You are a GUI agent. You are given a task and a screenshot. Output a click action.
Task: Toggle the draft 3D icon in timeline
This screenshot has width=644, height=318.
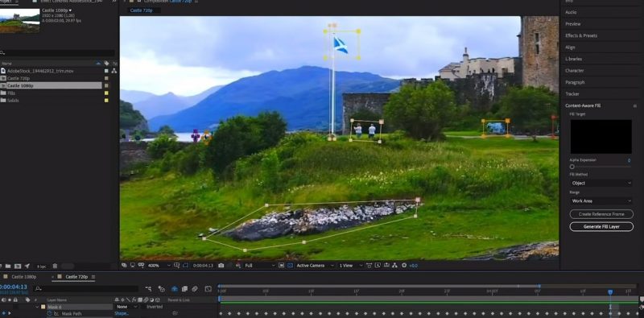click(162, 289)
